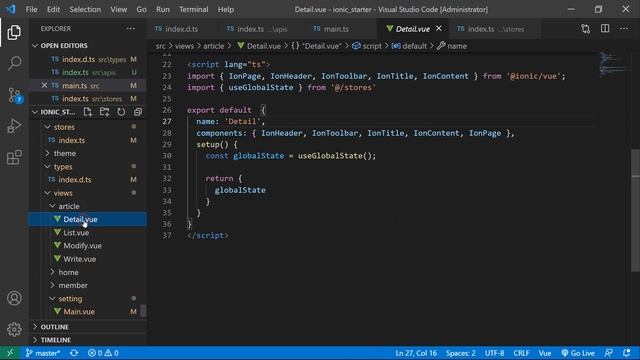The width and height of the screenshot is (640, 360).
Task: Collapse the views folder
Action: click(x=62, y=193)
